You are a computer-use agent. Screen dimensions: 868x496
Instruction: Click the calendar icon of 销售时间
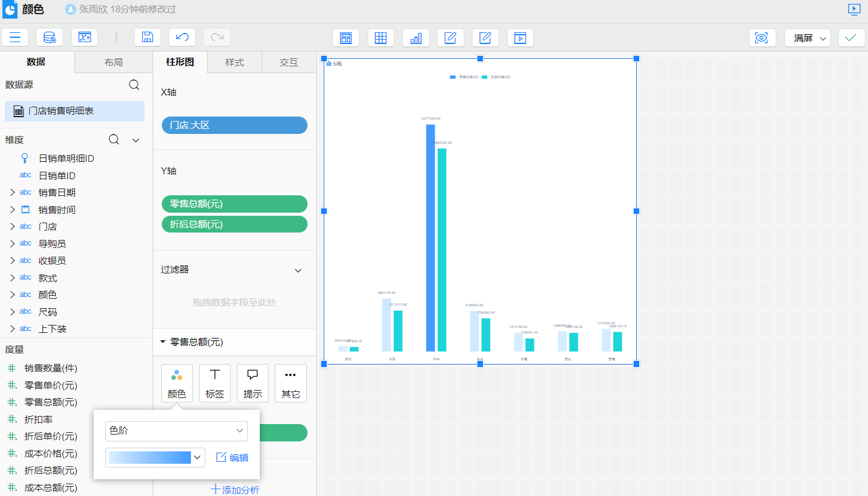pyautogui.click(x=25, y=209)
